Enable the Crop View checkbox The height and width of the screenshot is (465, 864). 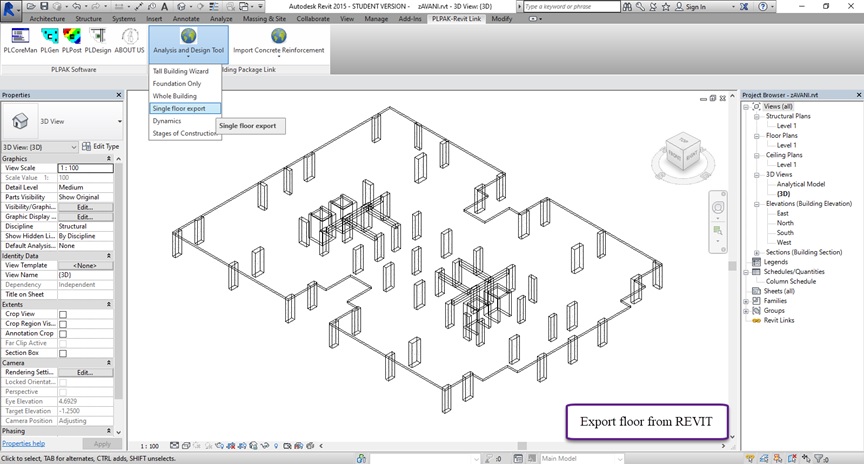pyautogui.click(x=63, y=314)
